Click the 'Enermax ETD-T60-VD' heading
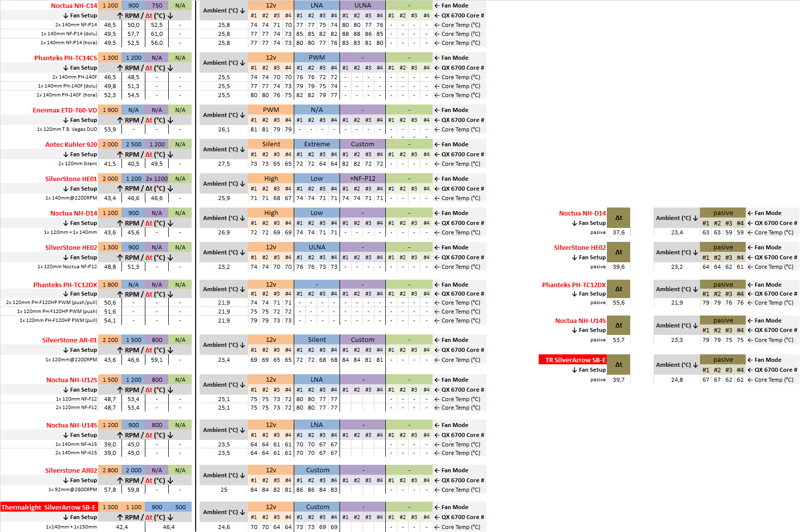This screenshot has width=800, height=532. (65, 110)
